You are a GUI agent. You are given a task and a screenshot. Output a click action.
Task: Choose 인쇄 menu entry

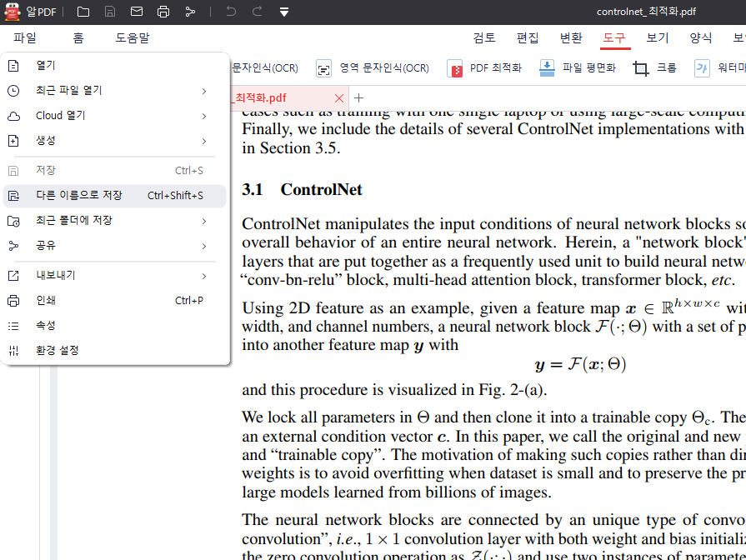coord(114,301)
